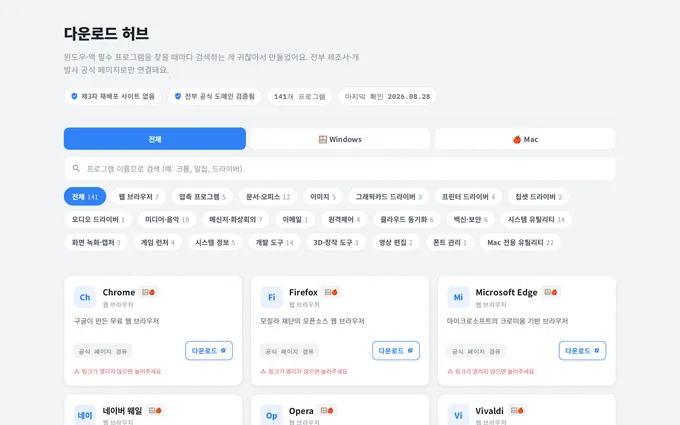
Task: Filter by 시스템 정보 category
Action: 215,242
